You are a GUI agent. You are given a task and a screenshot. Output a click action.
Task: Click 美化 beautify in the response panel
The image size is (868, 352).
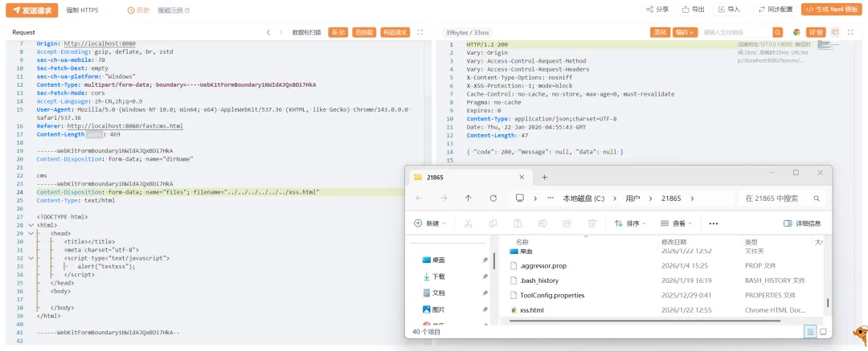tap(660, 32)
